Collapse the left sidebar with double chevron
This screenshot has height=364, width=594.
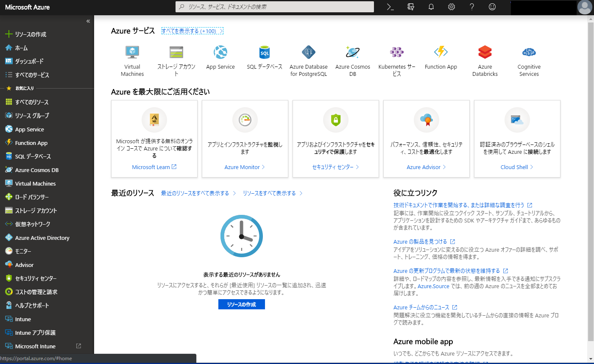click(x=88, y=21)
